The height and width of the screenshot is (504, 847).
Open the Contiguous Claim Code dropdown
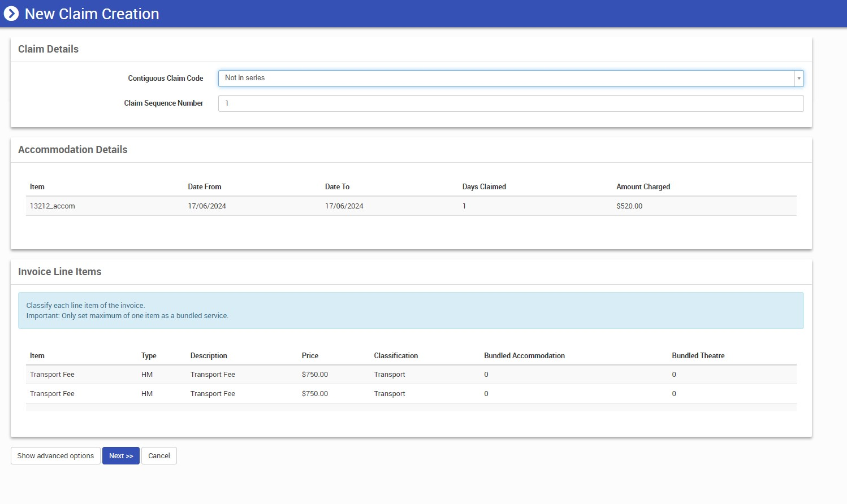coord(506,79)
